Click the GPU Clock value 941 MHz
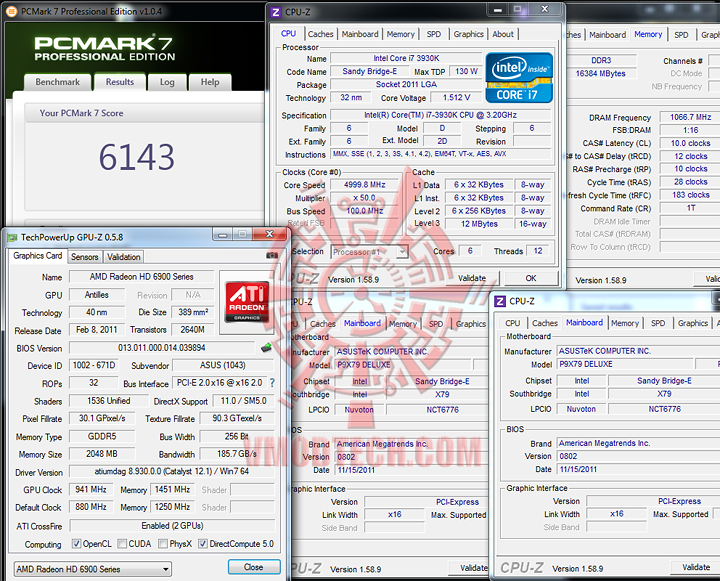Image resolution: width=720 pixels, height=581 pixels. pyautogui.click(x=91, y=490)
